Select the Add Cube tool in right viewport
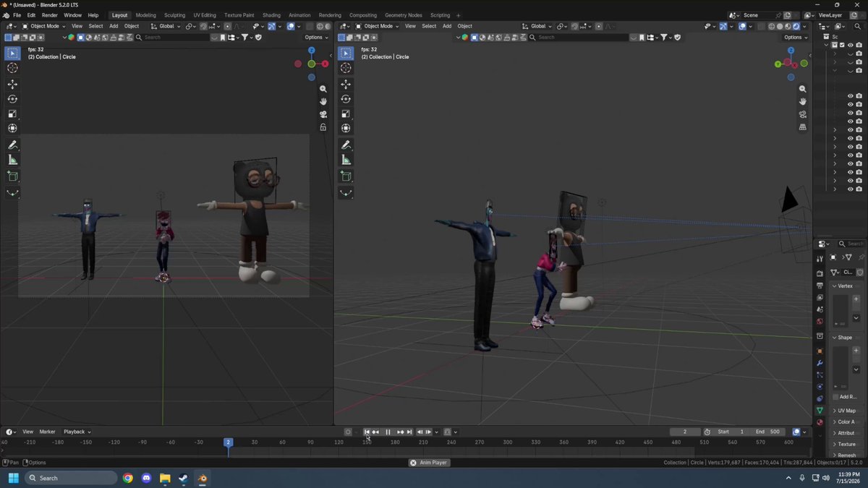The width and height of the screenshot is (868, 488). [x=346, y=176]
